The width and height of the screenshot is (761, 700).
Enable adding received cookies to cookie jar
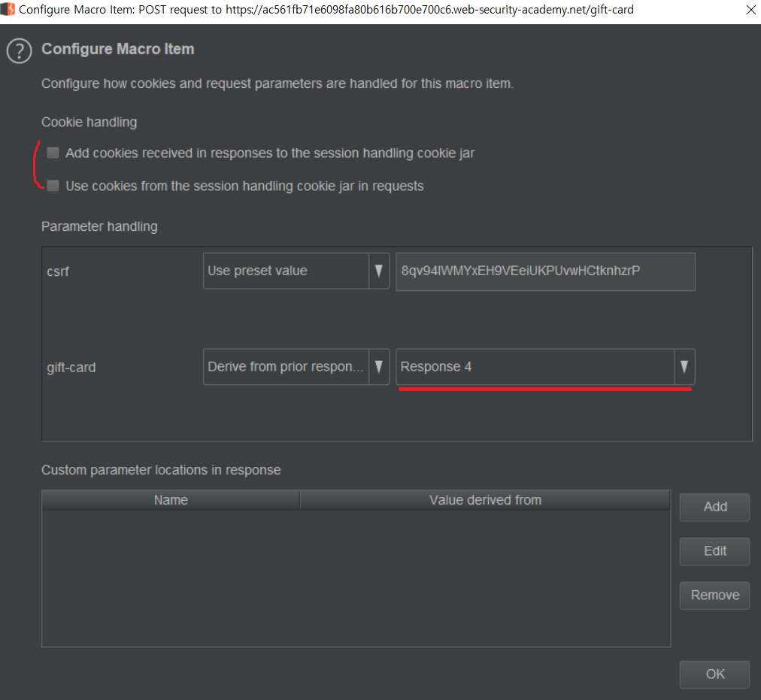pos(53,153)
